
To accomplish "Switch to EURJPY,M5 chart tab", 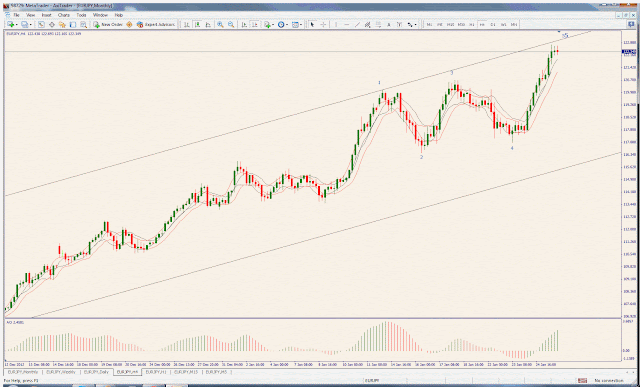I will 216,372.
